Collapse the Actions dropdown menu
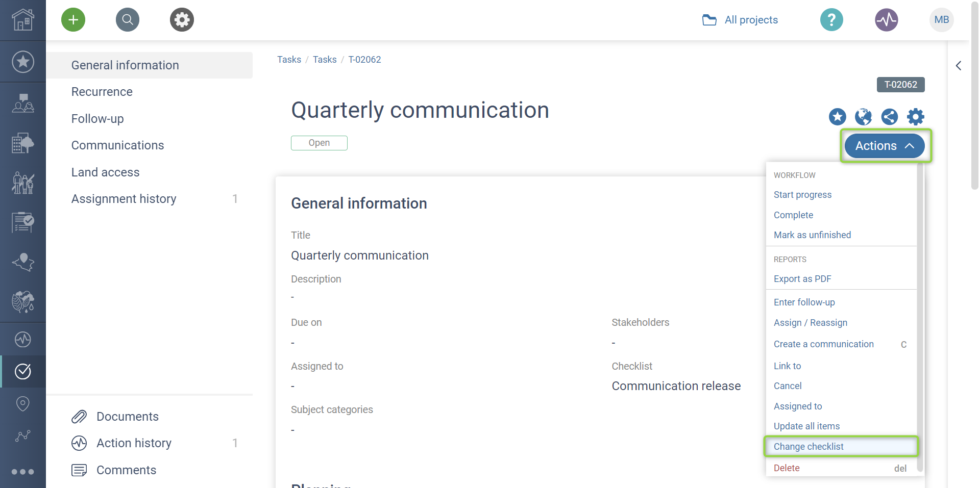 885,146
